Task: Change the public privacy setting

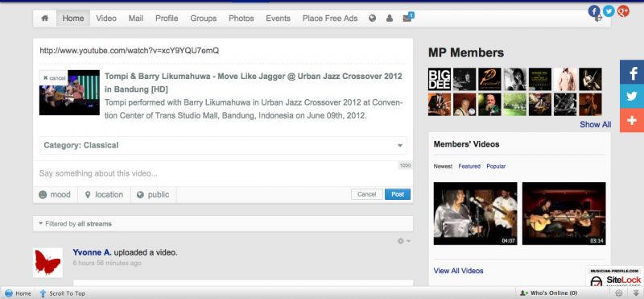Action: coord(153,194)
